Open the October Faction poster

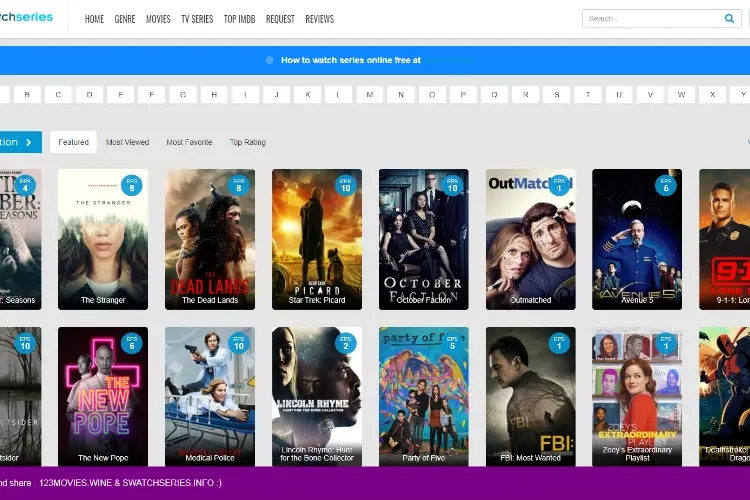[x=424, y=239]
